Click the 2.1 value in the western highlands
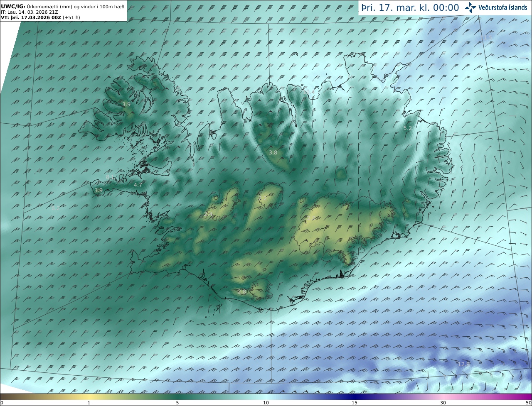Viewport: 532px width, 406px height. click(x=209, y=214)
